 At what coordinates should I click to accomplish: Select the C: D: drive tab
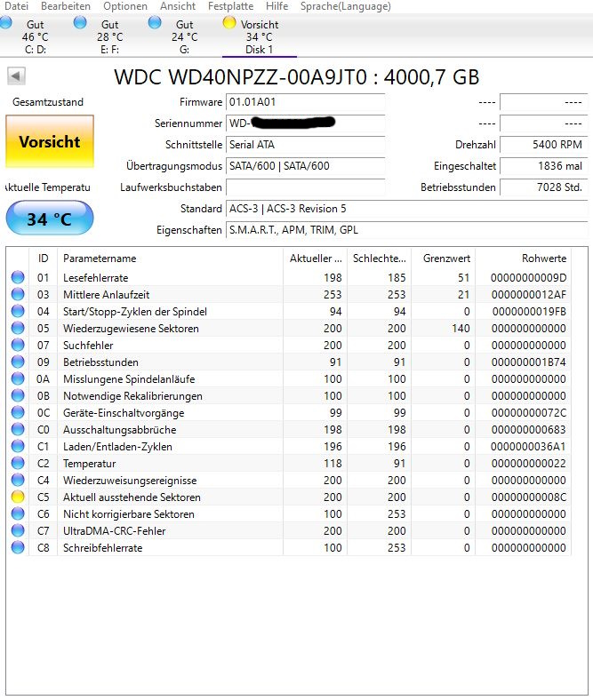[35, 36]
